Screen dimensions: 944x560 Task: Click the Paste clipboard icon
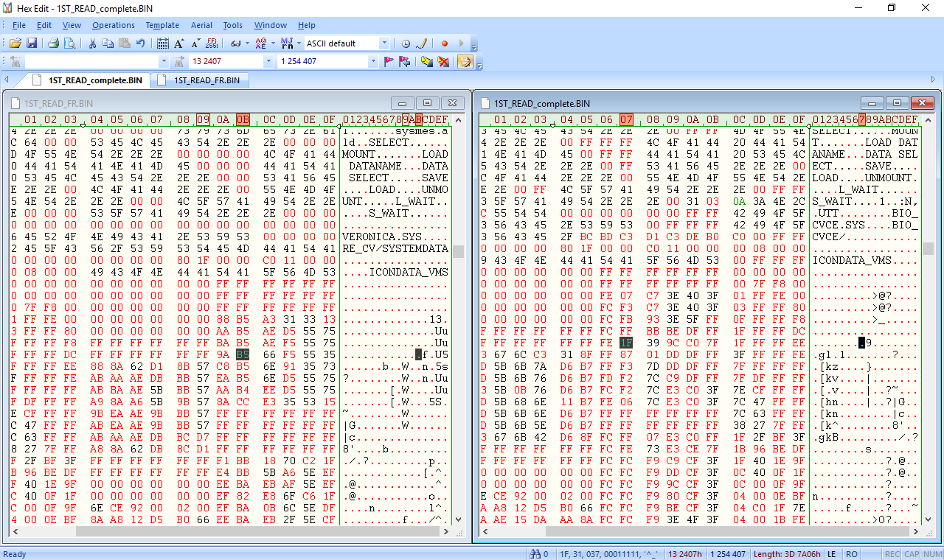(x=125, y=43)
